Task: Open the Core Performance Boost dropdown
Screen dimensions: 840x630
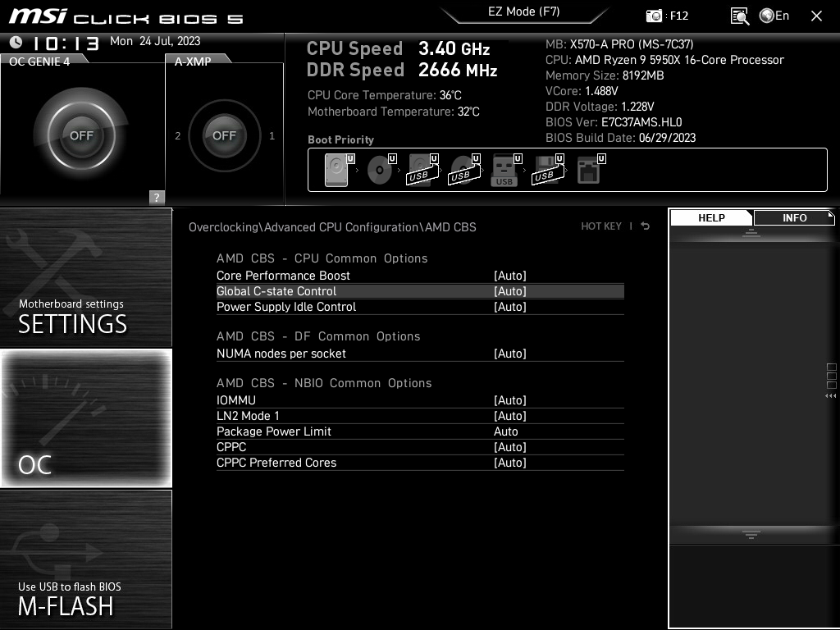Action: [x=510, y=276]
